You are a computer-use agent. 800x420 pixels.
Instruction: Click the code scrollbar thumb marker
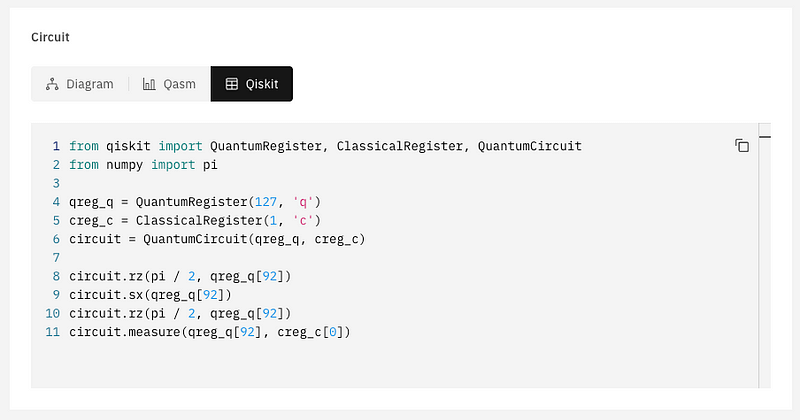point(764,137)
